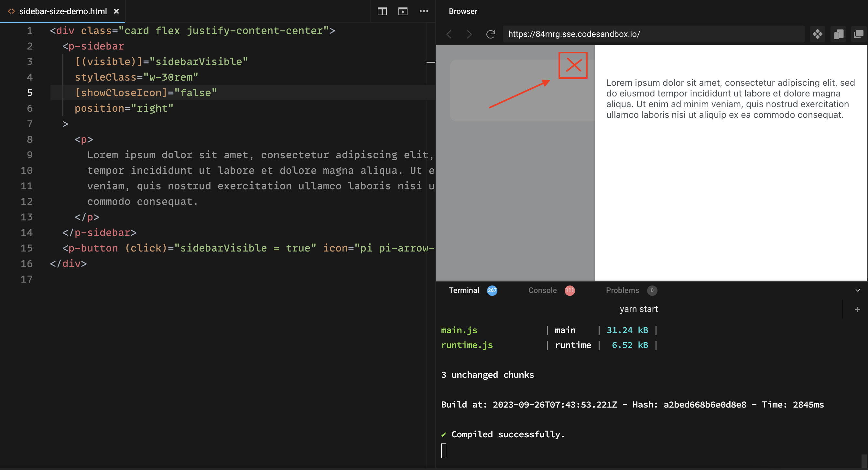Viewport: 868px width, 470px height.
Task: Select the Terminal tab
Action: (x=464, y=290)
